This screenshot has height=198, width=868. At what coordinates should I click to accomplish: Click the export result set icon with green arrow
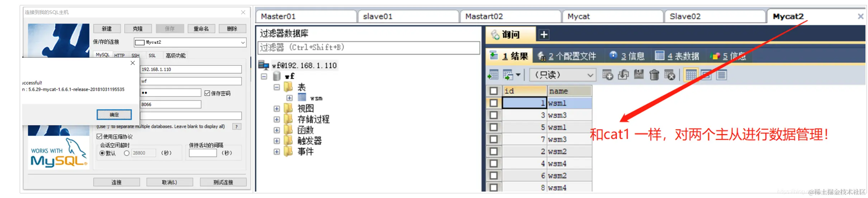pos(493,75)
